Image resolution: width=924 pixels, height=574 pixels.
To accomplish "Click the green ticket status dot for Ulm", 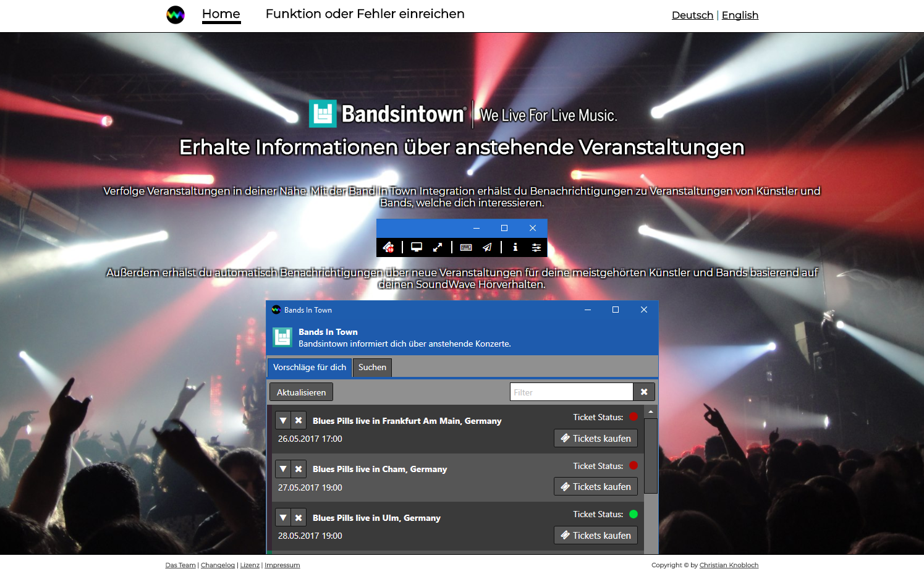I will tap(634, 514).
